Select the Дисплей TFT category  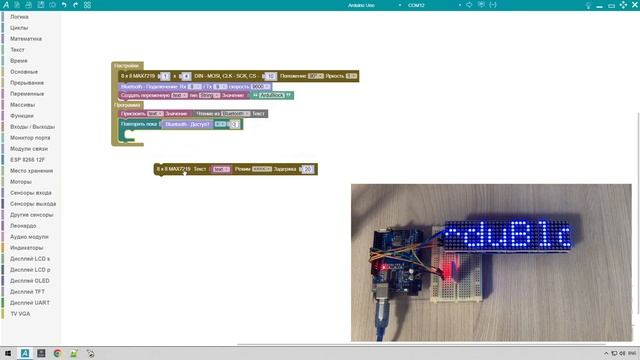(27, 292)
